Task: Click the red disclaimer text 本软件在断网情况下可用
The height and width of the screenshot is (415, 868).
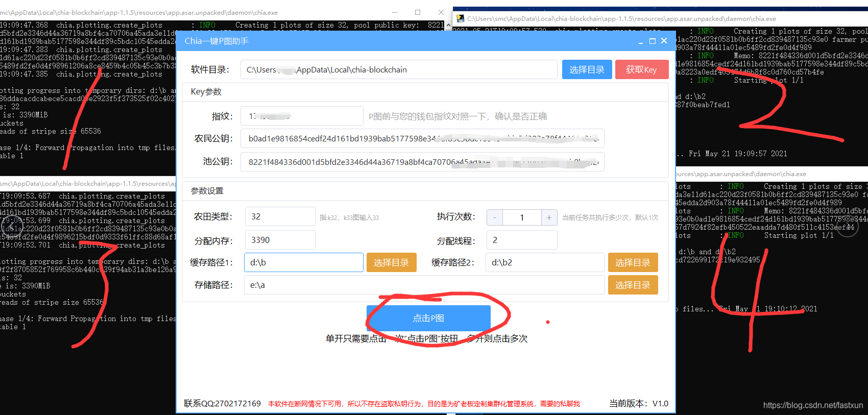Action: (424, 404)
